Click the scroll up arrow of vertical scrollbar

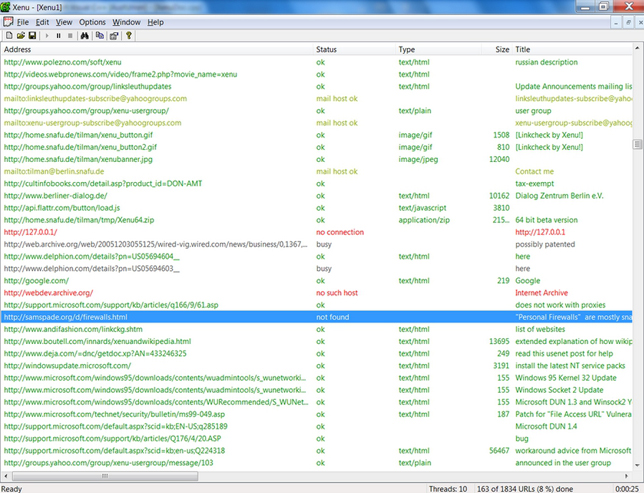637,48
